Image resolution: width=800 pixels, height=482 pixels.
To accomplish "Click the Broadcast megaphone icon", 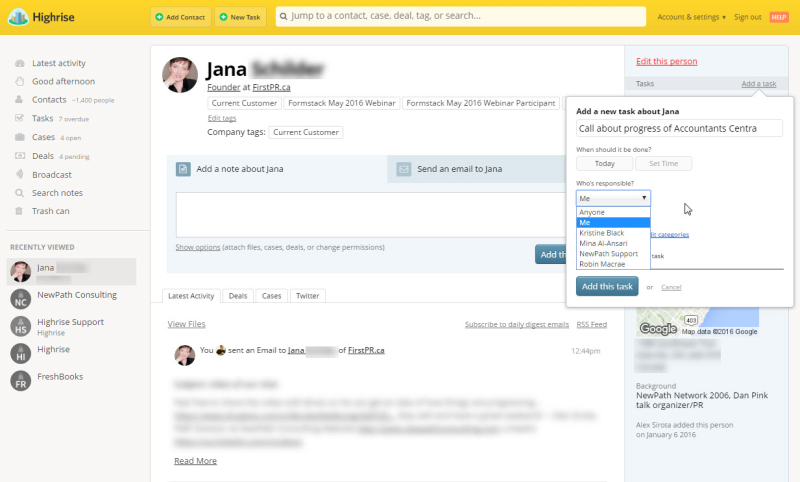I will (19, 174).
